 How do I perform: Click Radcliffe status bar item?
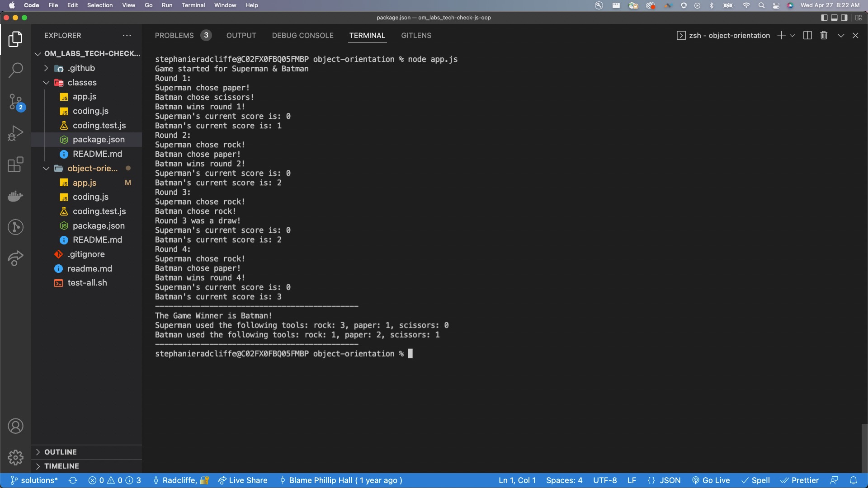(181, 480)
